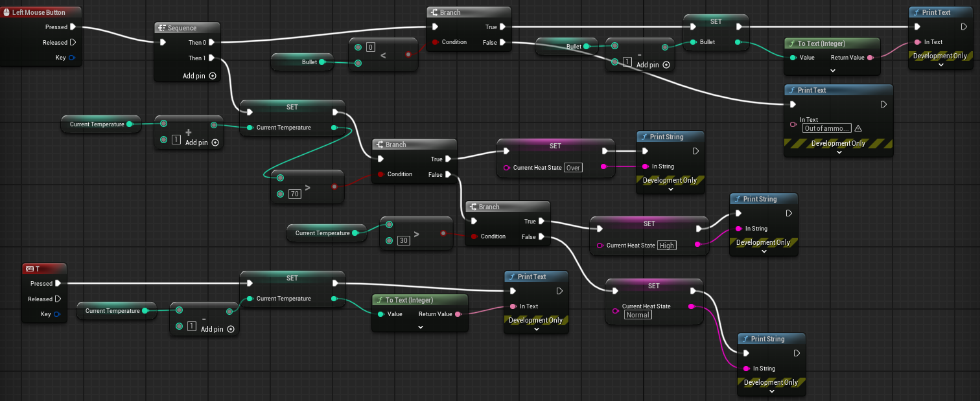Viewport: 980px width, 401px height.
Task: Click the Value pin on lower To Text (Integer)
Action: (x=381, y=314)
